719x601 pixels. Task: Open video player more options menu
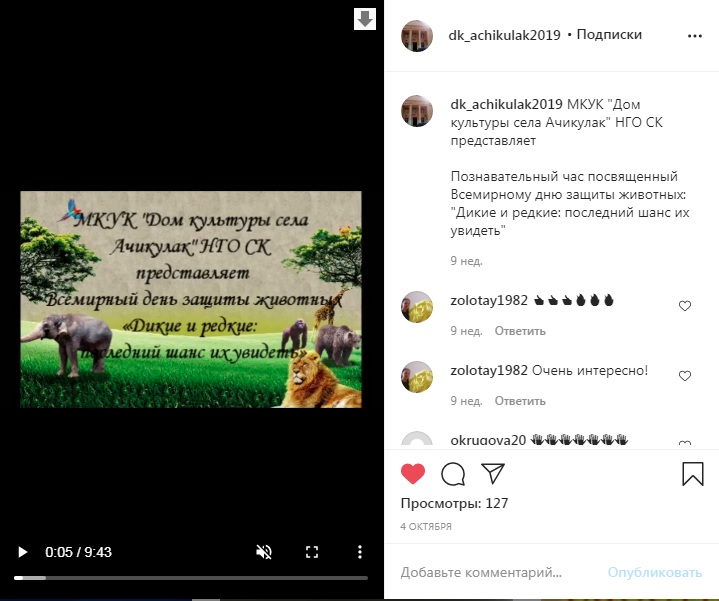[360, 552]
